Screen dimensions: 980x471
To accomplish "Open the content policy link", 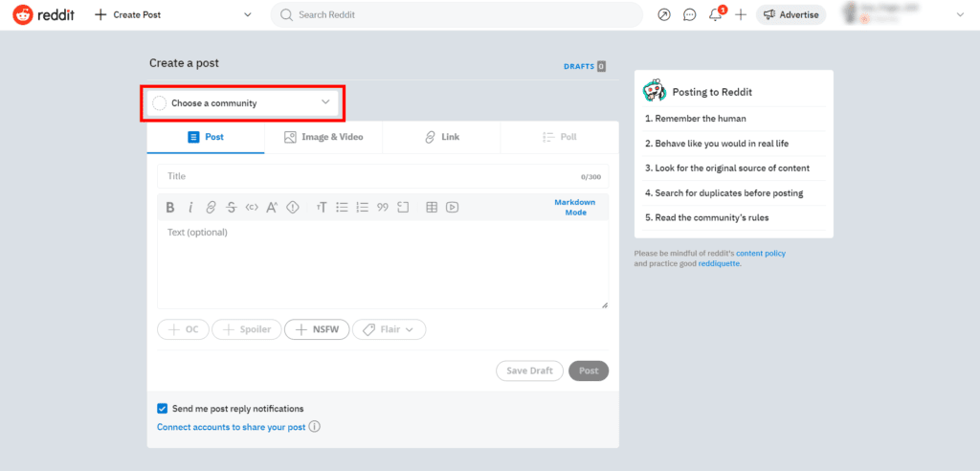I will click(x=761, y=254).
